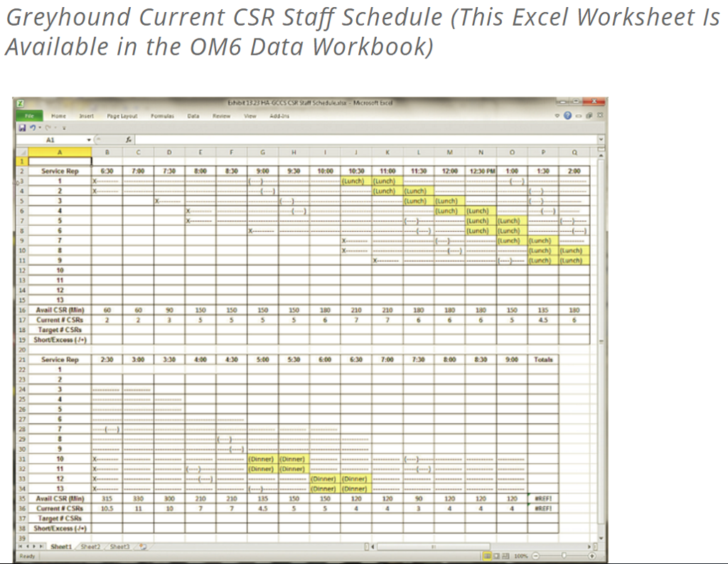Click the Undo arrow icon
This screenshot has width=728, height=564.
33,127
